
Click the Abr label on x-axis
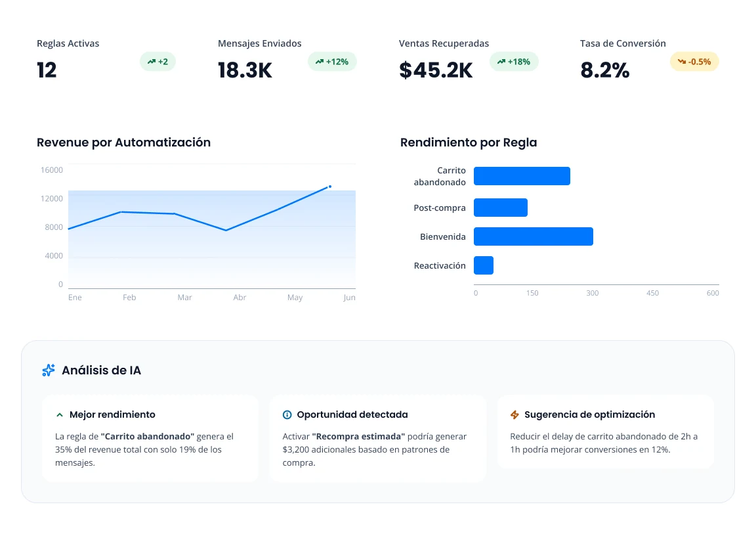pos(240,298)
